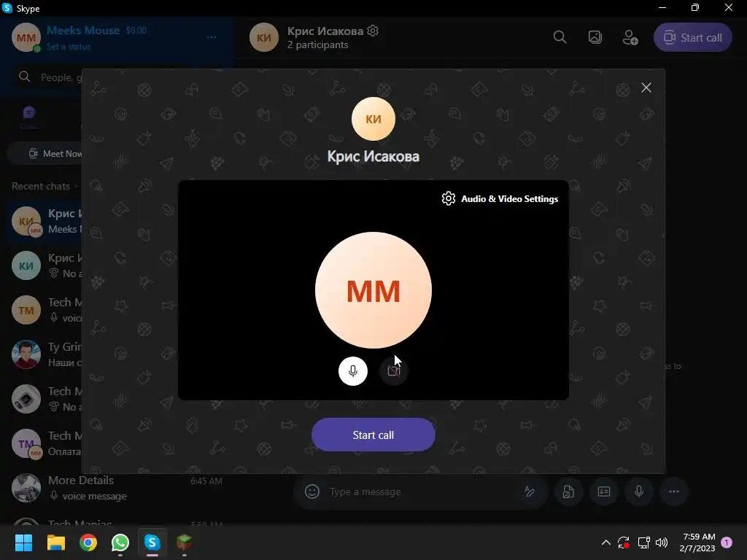The width and height of the screenshot is (747, 560).
Task: Click the large MM avatar in the preview
Action: point(373,290)
